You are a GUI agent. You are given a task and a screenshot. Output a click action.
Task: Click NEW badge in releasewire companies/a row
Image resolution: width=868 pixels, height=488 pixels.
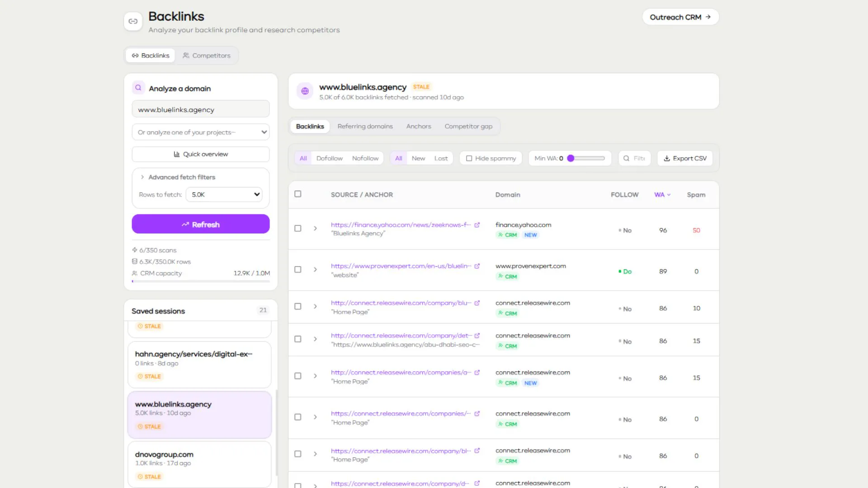click(531, 383)
